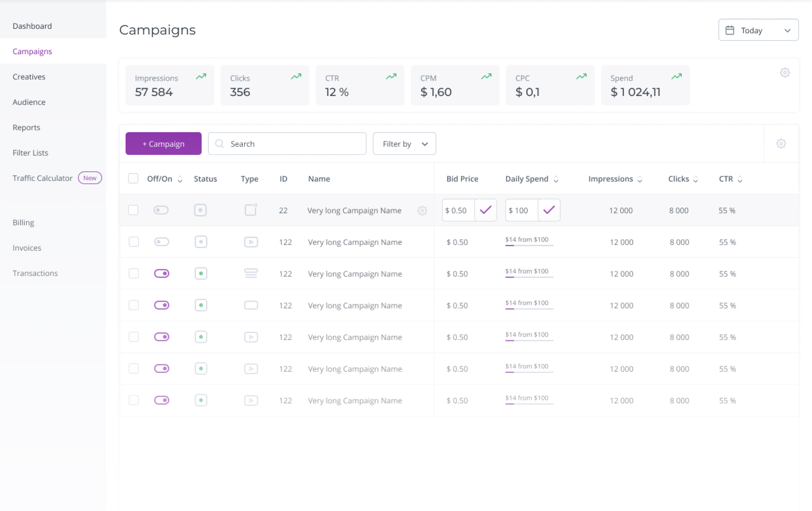Open the Reports section
812x511 pixels.
(x=26, y=127)
